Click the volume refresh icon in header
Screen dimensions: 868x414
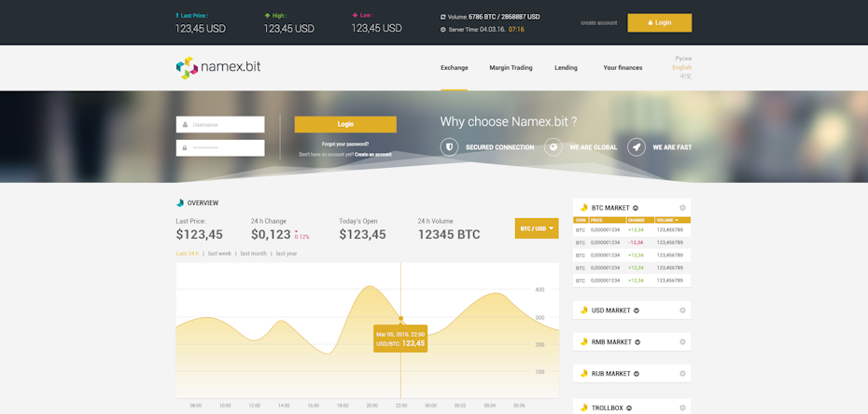point(443,17)
